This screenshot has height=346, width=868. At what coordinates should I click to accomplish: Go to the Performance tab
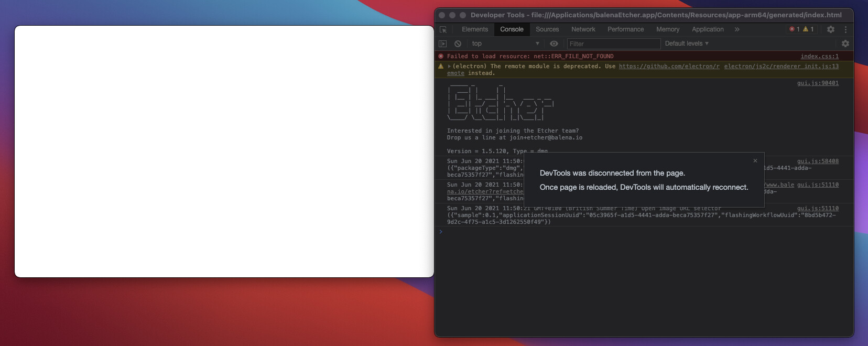pyautogui.click(x=626, y=29)
